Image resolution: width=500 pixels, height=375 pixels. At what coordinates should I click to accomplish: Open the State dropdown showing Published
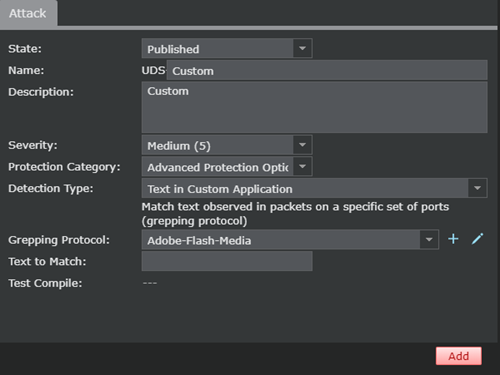[x=227, y=49]
